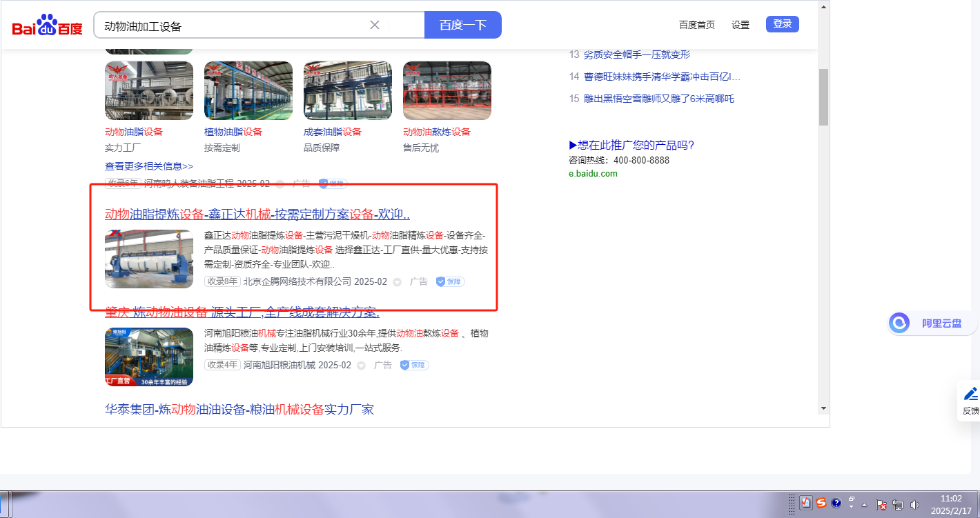Click the scrollbar up arrow
980x518 pixels.
click(823, 6)
